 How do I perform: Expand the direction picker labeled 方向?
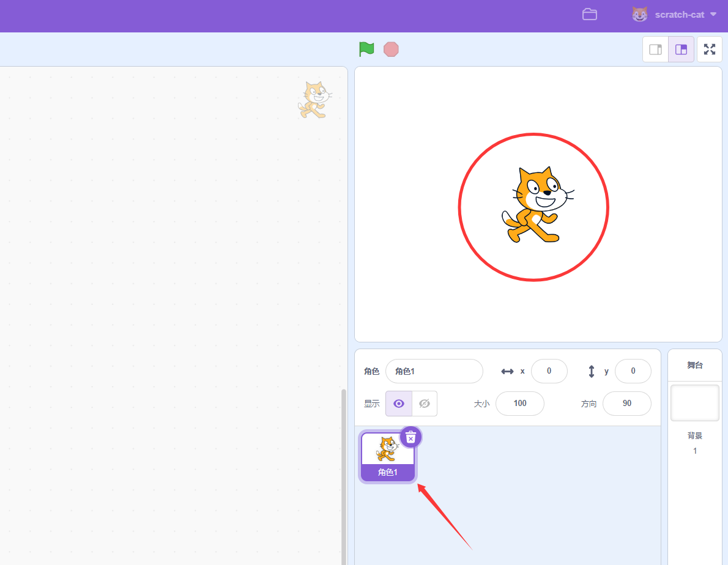626,403
